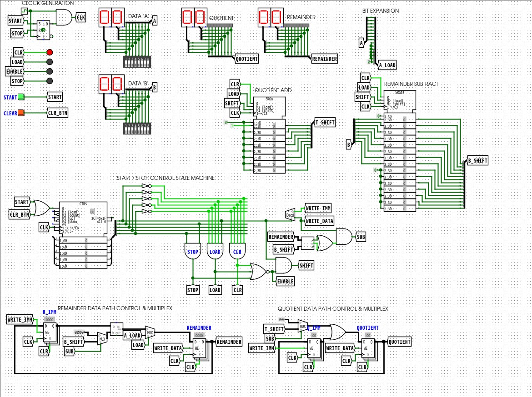532x397 pixels.
Task: Push the orange CLEAR button
Action: (x=21, y=113)
